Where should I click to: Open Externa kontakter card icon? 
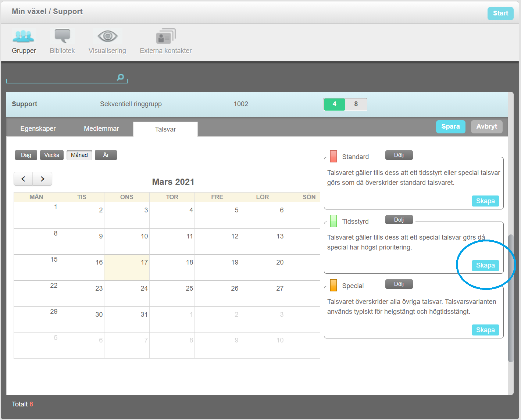click(x=166, y=36)
